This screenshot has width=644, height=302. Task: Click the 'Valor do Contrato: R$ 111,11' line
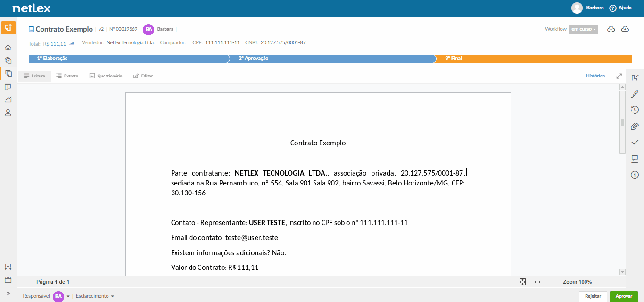(x=215, y=268)
